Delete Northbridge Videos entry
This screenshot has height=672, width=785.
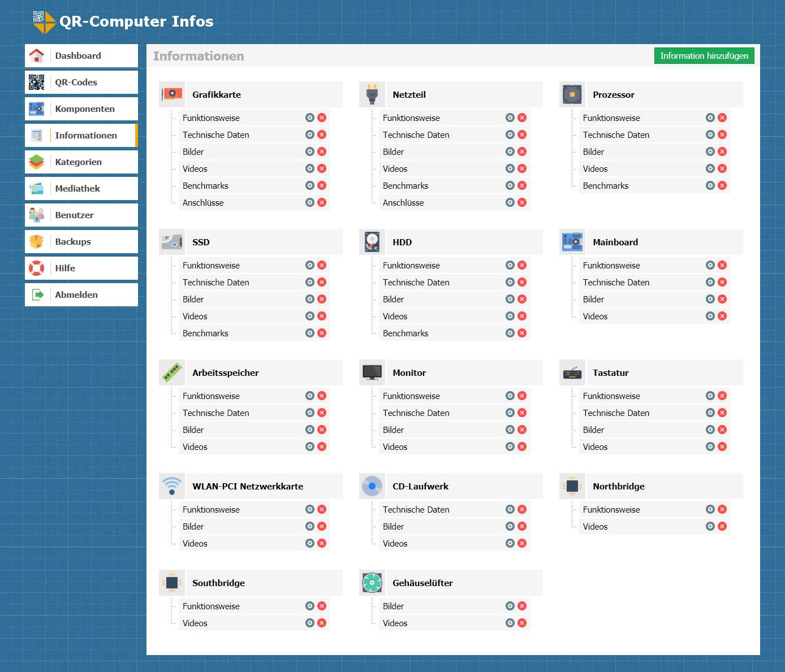click(722, 526)
